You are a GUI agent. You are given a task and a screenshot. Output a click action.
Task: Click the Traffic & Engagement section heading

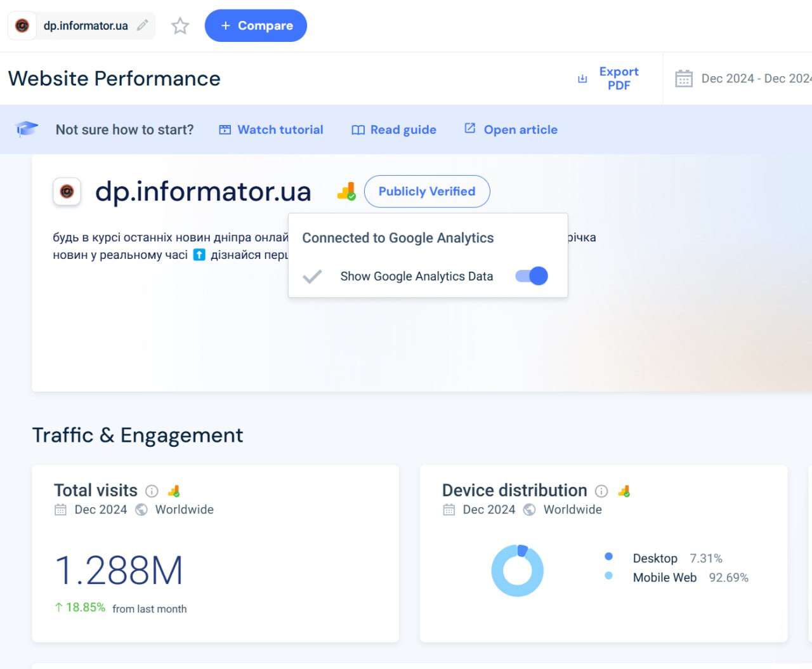tap(138, 435)
